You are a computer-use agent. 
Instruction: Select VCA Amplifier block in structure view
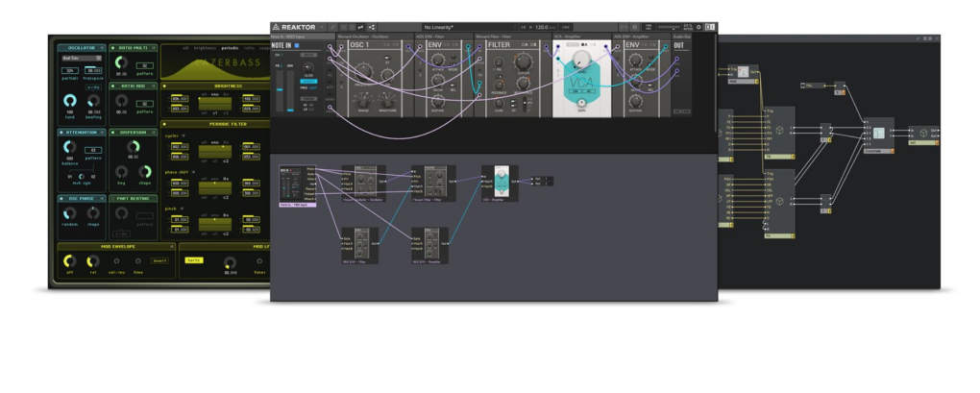coord(500,184)
